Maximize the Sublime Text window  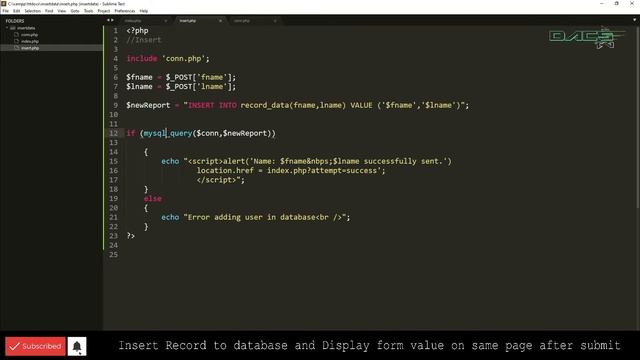click(x=617, y=4)
